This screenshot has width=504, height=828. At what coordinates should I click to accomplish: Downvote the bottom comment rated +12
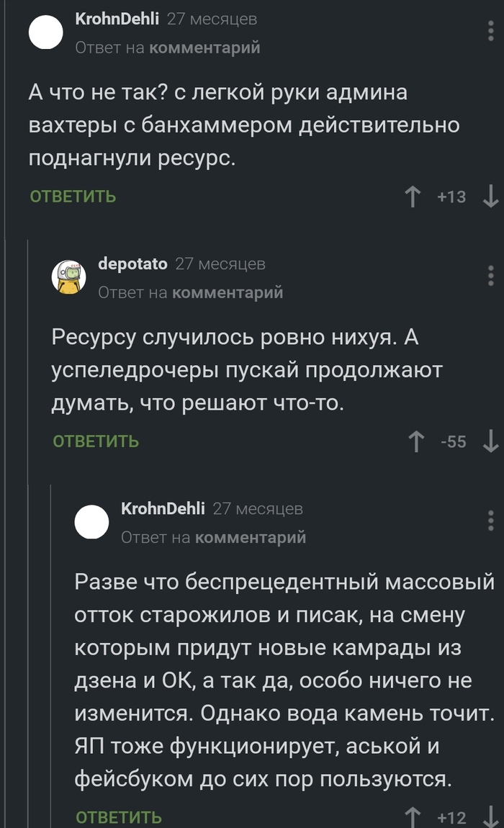(490, 817)
